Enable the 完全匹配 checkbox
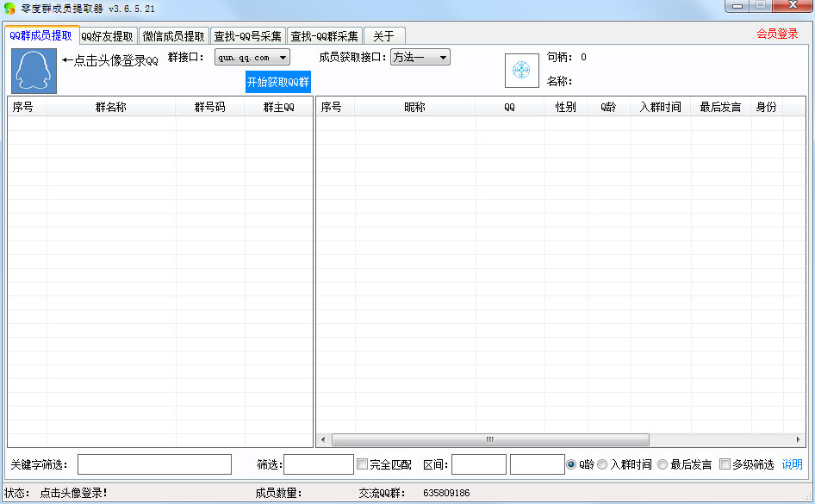This screenshot has width=815, height=504. click(x=363, y=464)
